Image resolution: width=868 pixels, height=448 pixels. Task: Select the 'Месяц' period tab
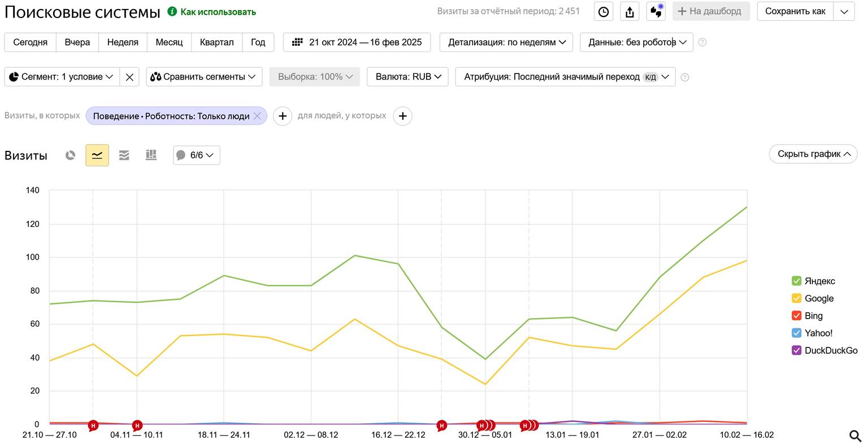(x=169, y=42)
